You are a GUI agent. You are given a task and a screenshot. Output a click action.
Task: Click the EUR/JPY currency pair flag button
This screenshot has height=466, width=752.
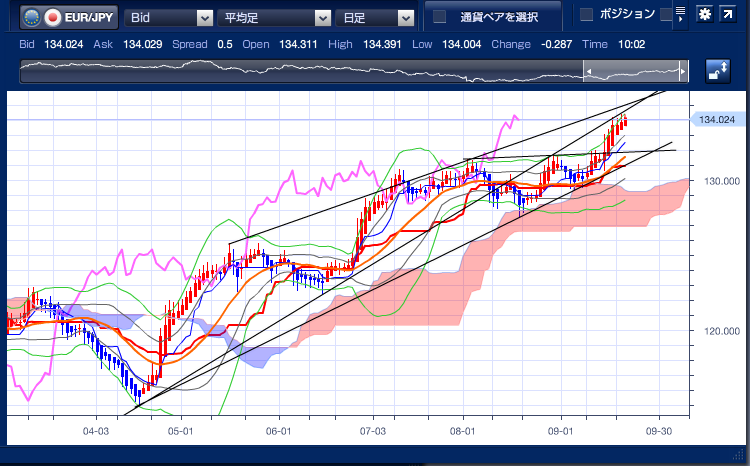[69, 18]
